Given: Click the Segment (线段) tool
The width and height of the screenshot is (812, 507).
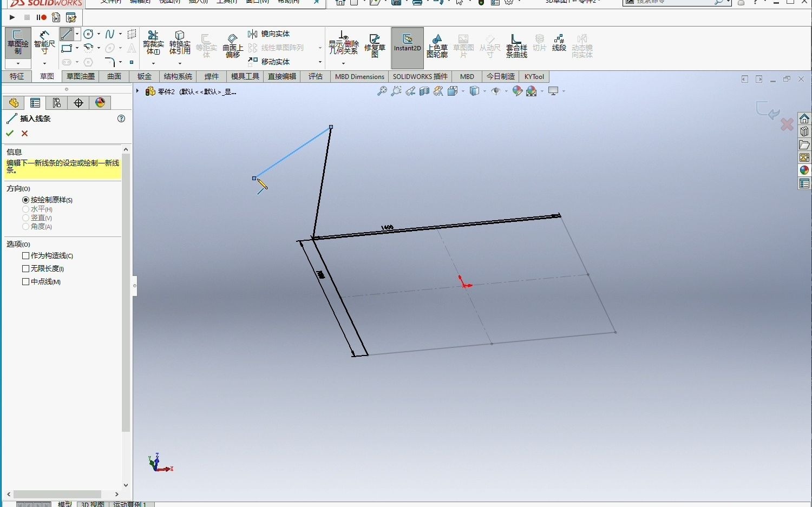Looking at the screenshot, I should coord(559,43).
